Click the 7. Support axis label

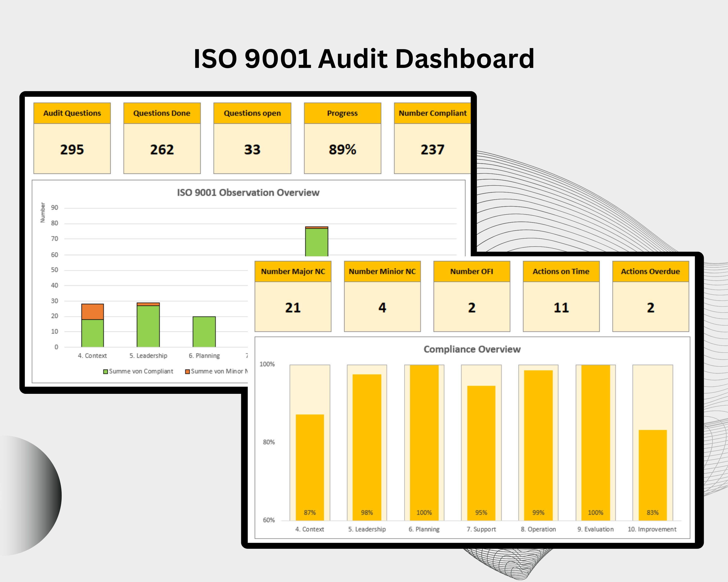pos(481,529)
